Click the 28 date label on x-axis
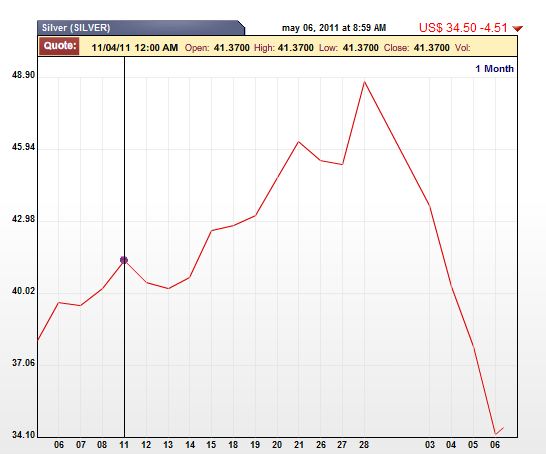 (364, 445)
